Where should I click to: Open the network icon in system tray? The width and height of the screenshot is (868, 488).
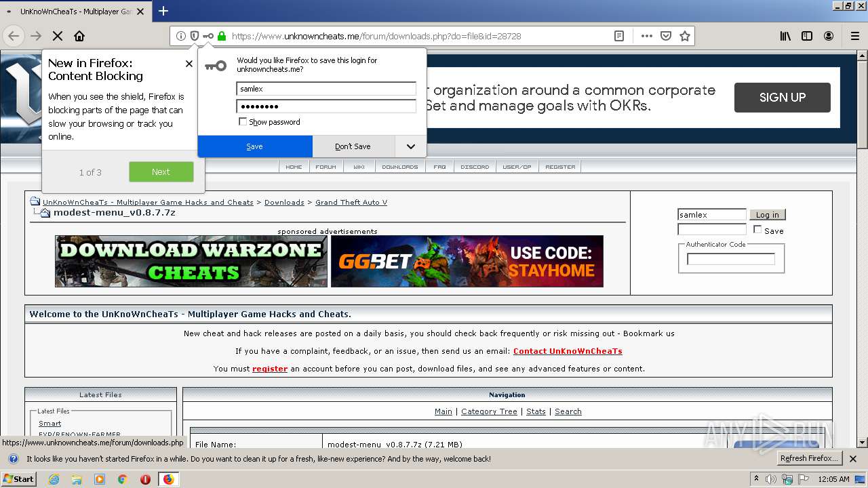pos(787,479)
